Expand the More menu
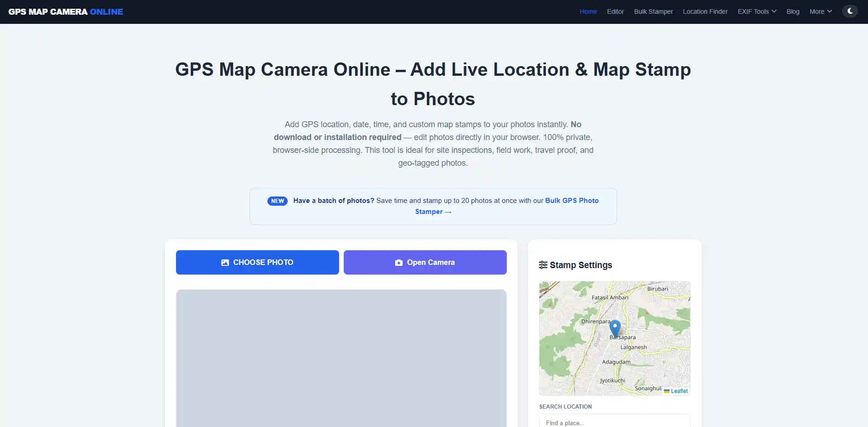Image resolution: width=868 pixels, height=427 pixels. click(821, 11)
